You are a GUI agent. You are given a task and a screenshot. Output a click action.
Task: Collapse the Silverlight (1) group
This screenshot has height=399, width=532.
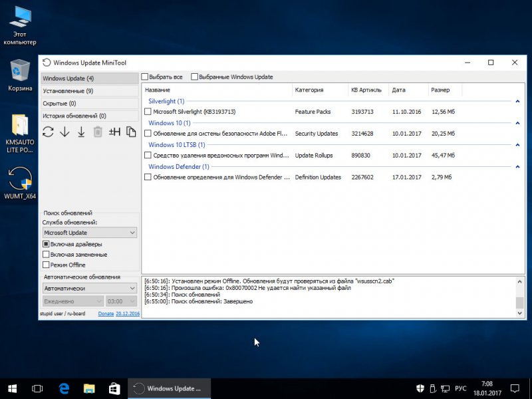coord(517,101)
